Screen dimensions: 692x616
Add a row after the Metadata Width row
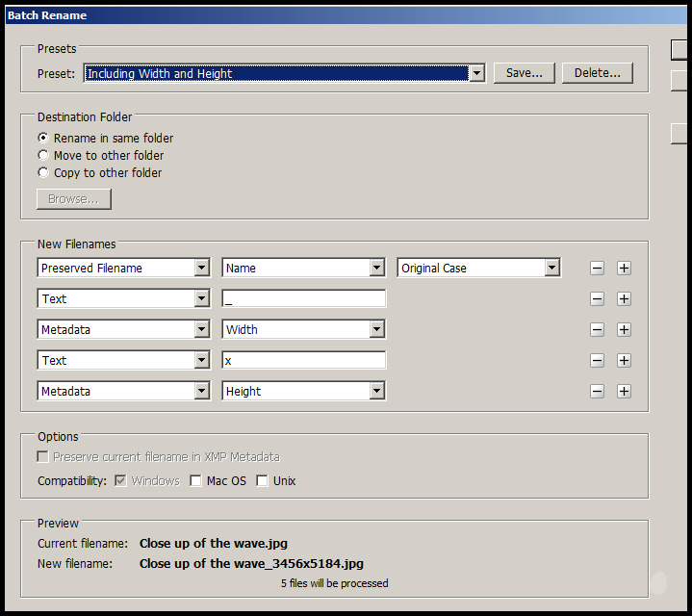pos(624,330)
